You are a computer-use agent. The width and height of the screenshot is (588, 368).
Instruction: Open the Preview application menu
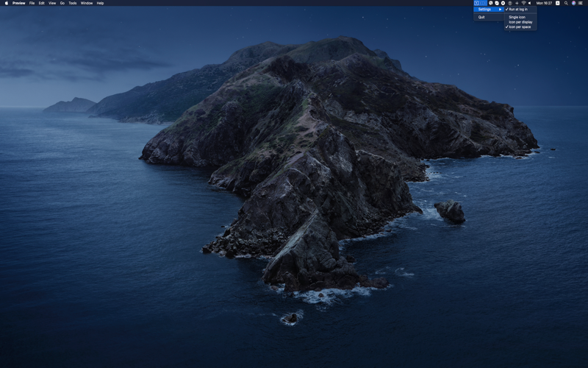[19, 3]
